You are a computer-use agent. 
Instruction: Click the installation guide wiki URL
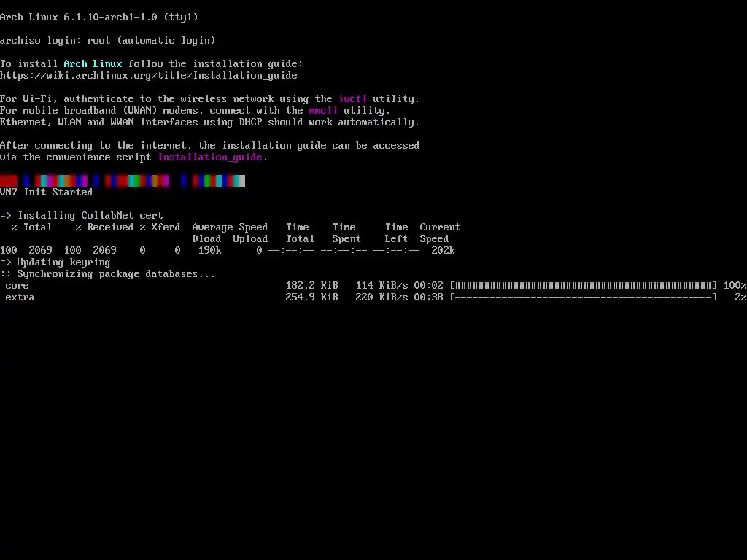point(149,75)
